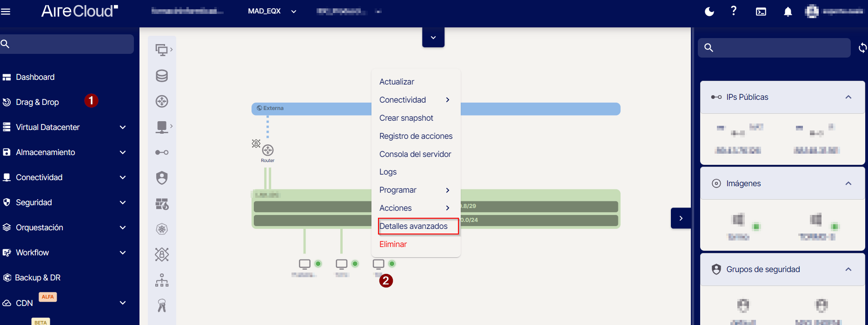Select the second public IP item
The width and height of the screenshot is (868, 325).
[x=817, y=138]
